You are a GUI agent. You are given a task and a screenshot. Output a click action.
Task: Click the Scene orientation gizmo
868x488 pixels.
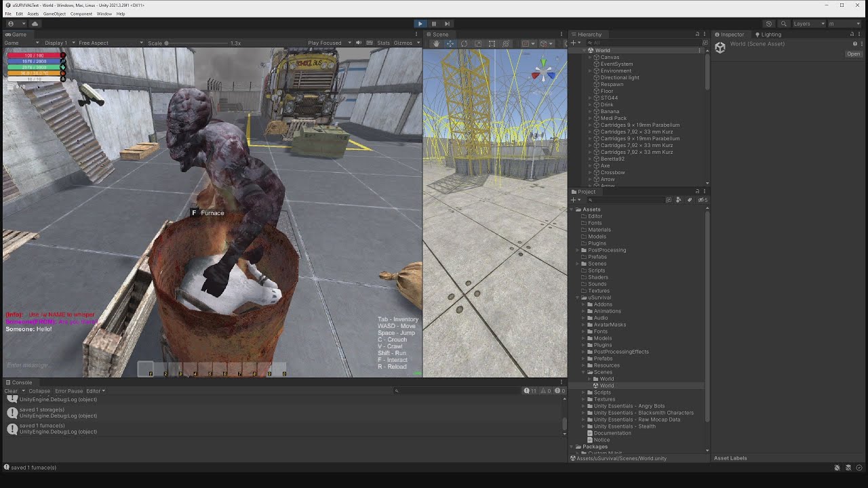(542, 70)
